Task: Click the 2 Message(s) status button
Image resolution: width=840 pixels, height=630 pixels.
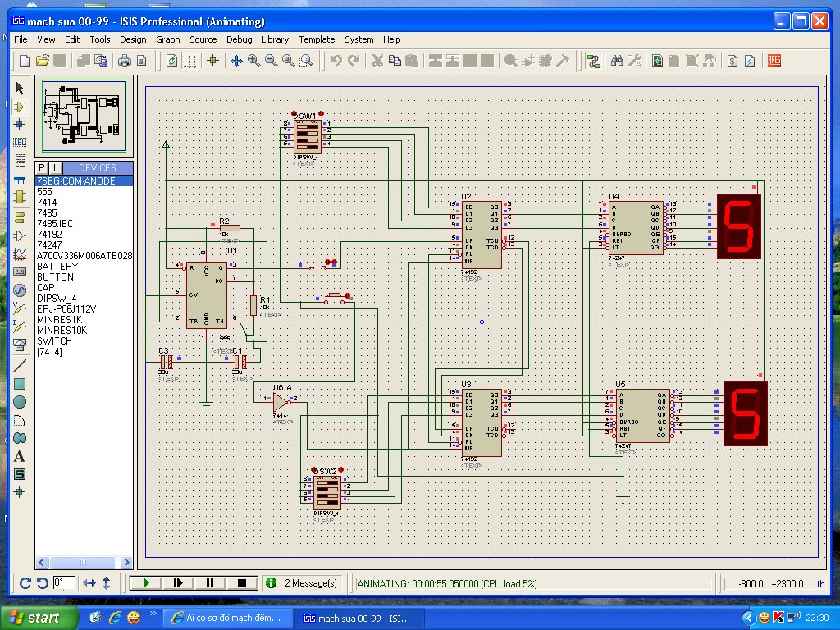Action: coord(302,583)
